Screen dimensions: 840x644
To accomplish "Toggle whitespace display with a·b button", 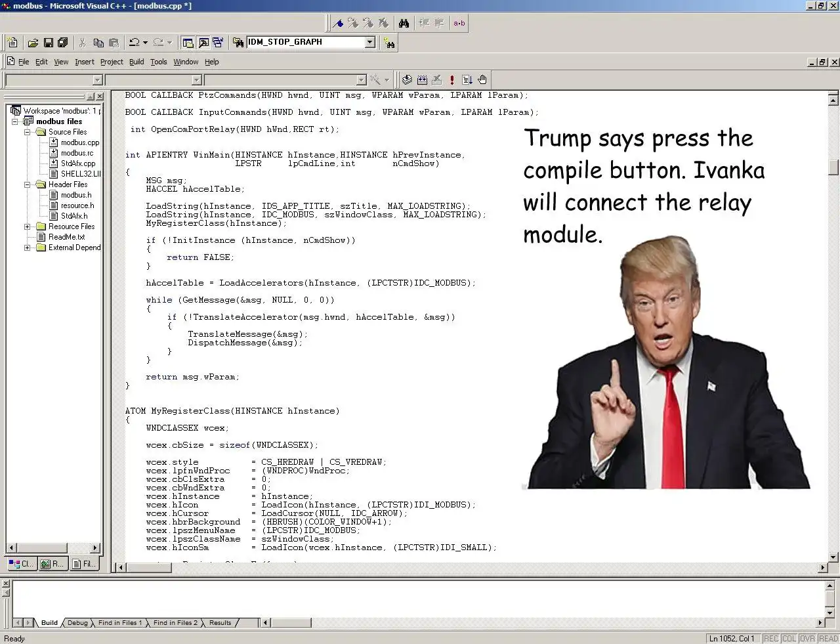I will pos(459,23).
